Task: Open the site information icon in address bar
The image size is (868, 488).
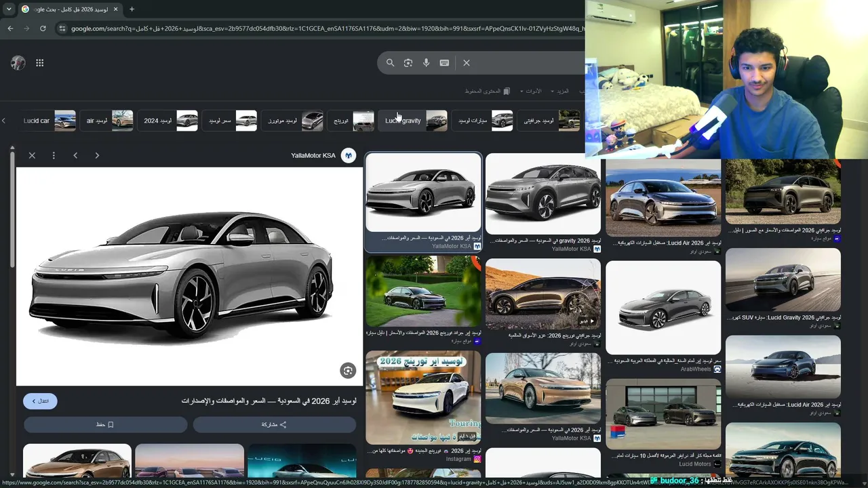Action: pos(62,28)
